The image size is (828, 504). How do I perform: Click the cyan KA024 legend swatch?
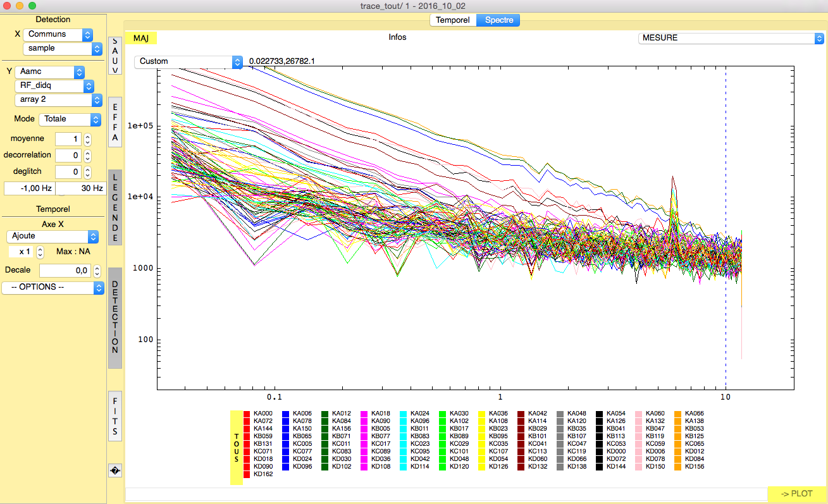pos(404,414)
